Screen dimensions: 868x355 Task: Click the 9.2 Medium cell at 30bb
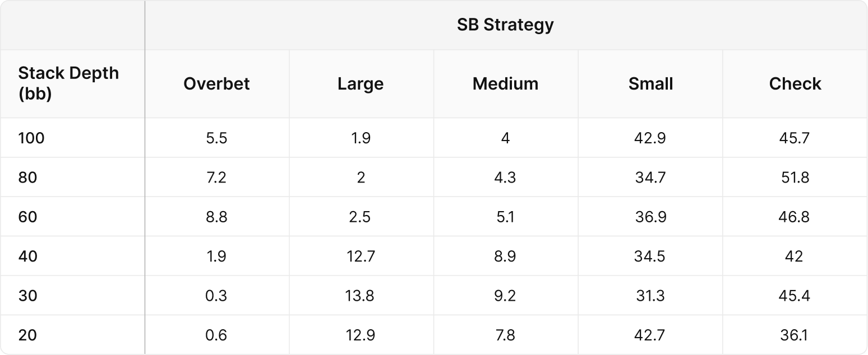tap(505, 296)
